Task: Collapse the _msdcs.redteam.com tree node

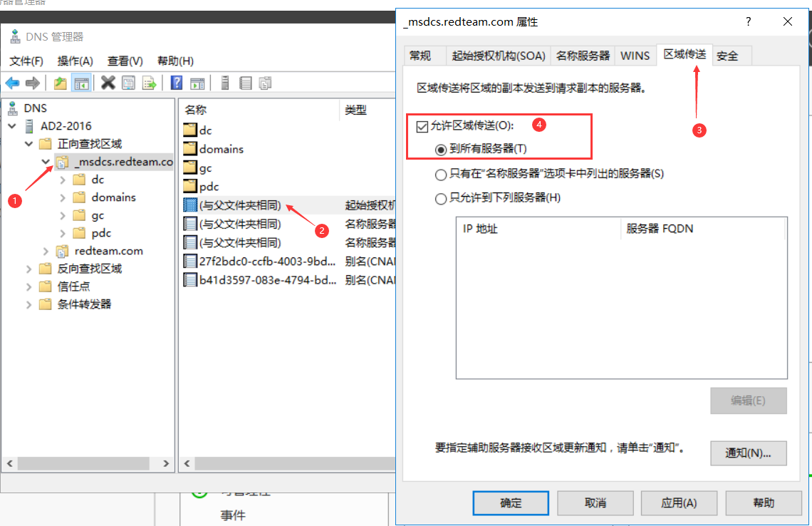Action: (x=46, y=162)
